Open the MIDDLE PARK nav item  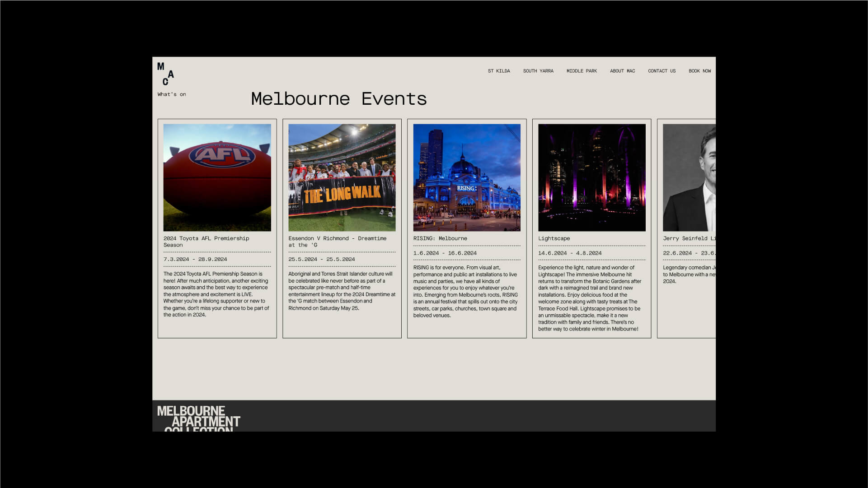(x=582, y=71)
